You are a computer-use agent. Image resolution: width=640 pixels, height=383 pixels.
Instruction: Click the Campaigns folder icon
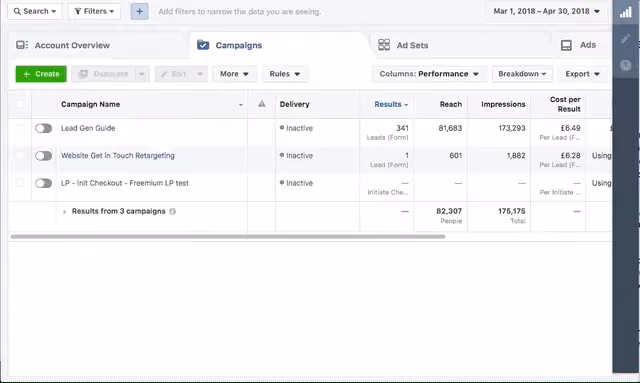[x=203, y=45]
